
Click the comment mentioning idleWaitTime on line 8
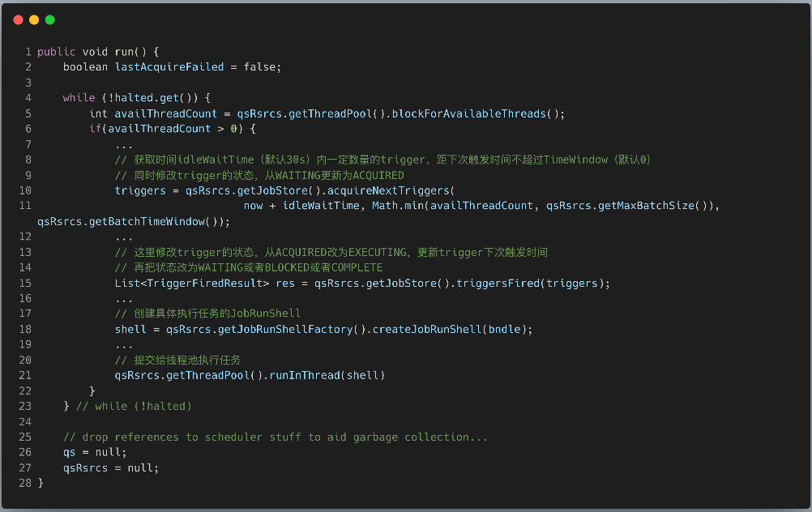tap(382, 160)
